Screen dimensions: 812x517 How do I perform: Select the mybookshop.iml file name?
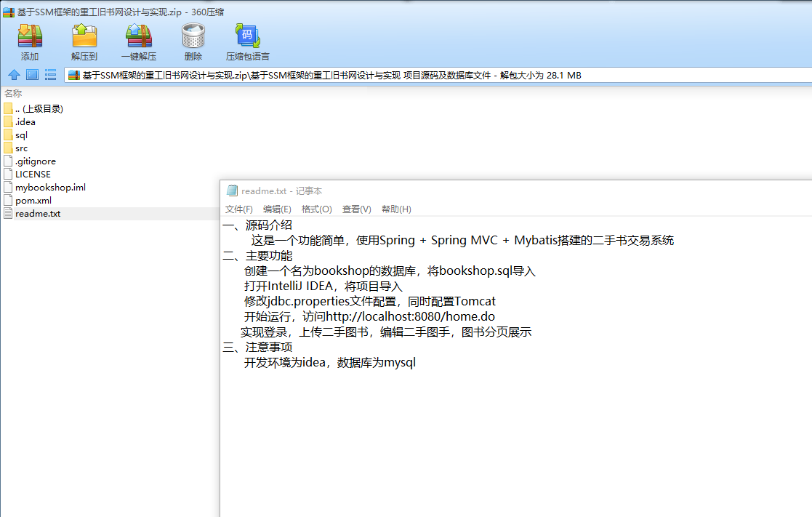click(50, 187)
